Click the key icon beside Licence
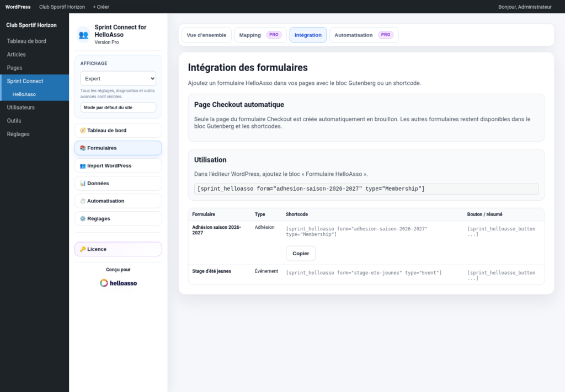The image size is (565, 392). pos(83,249)
